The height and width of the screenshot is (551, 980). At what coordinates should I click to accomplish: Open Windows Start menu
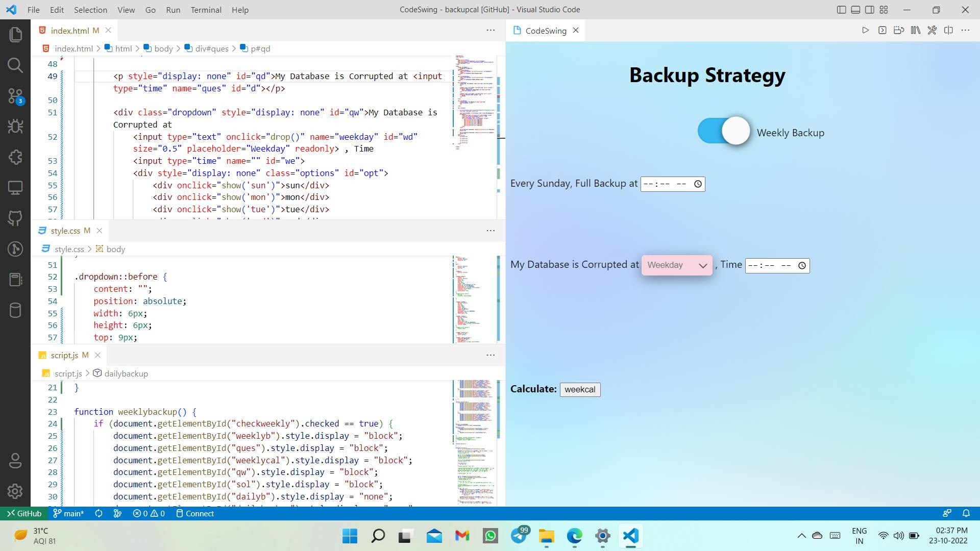point(350,536)
